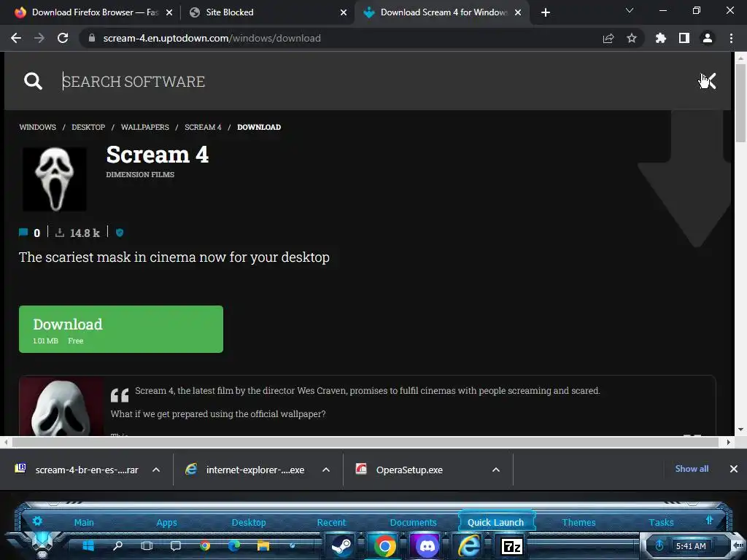Click the security shield badge icon
Screen dimensions: 747x560
click(120, 233)
